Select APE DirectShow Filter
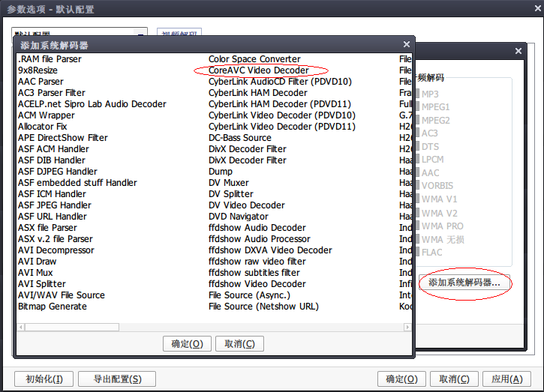544x392 pixels. click(x=63, y=138)
